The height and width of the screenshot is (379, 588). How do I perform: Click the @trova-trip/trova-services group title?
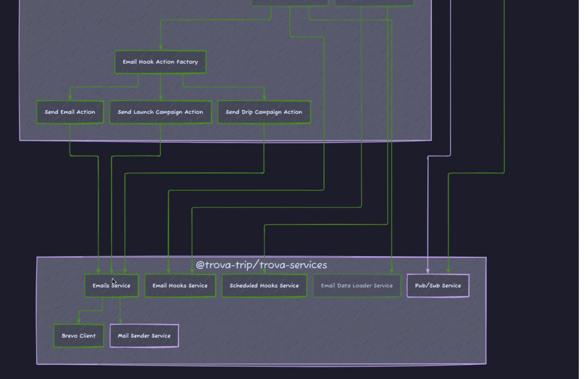[x=261, y=265]
